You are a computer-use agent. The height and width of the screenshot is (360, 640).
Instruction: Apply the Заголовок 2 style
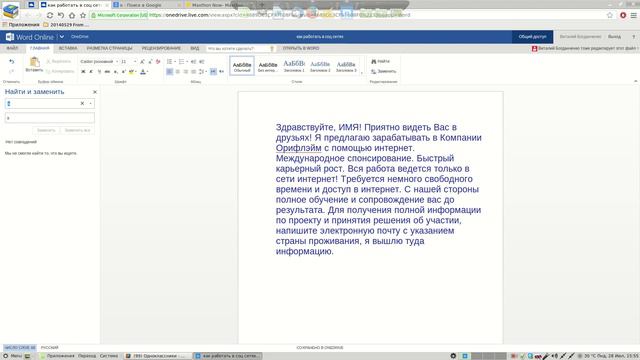320,66
